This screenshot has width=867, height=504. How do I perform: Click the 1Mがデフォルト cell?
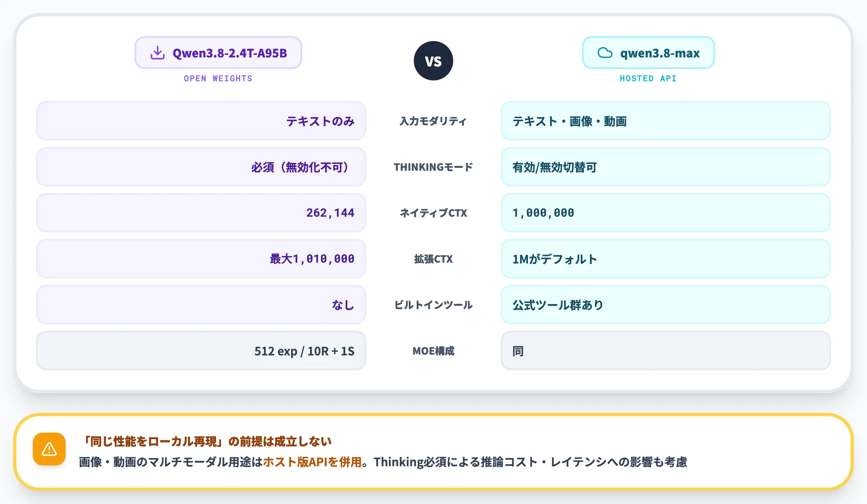(666, 259)
